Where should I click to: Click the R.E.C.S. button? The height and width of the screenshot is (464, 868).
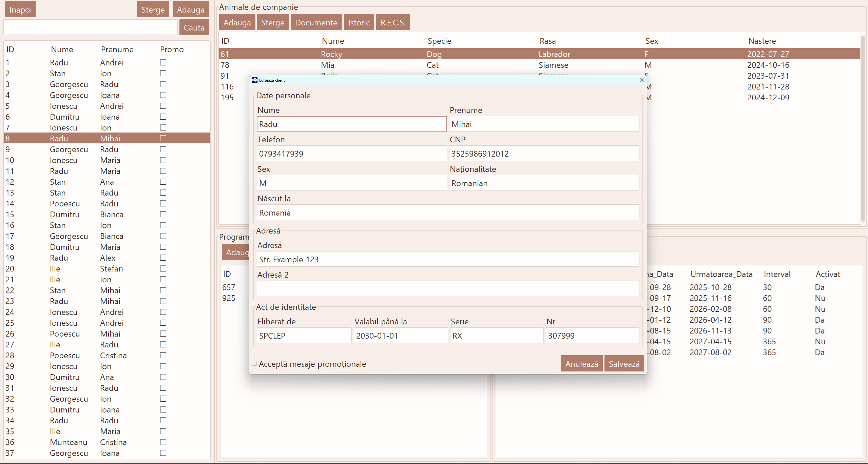(x=393, y=22)
